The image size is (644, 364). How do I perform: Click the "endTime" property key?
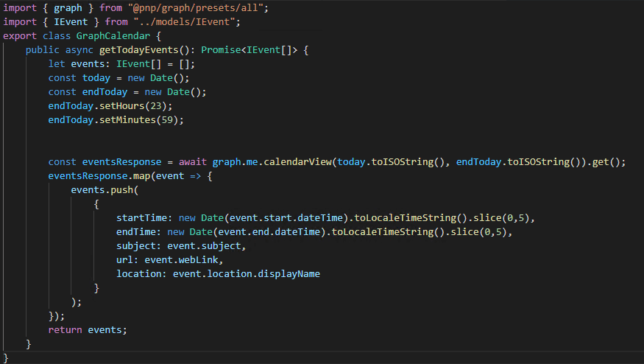pos(136,231)
